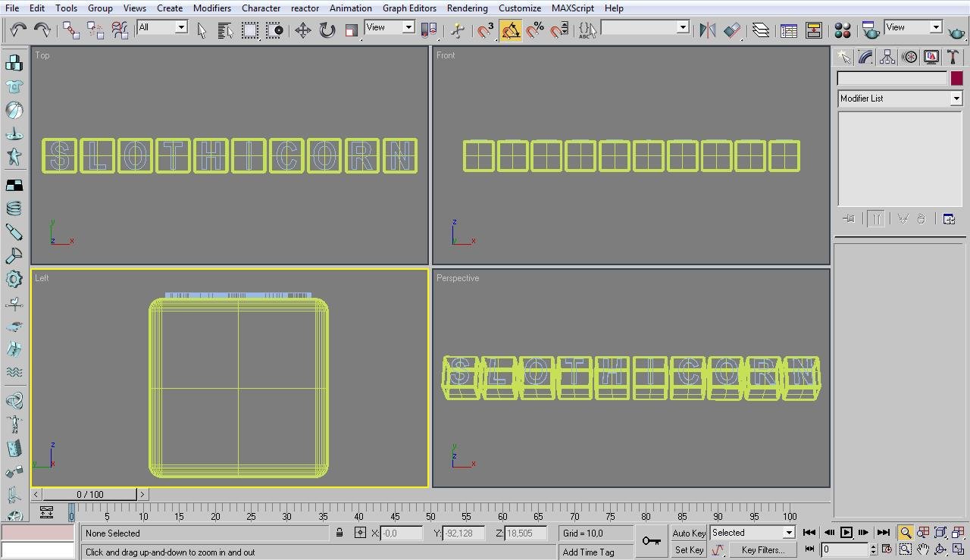
Task: Open the Hierarchy panel tab icon
Action: click(x=887, y=58)
